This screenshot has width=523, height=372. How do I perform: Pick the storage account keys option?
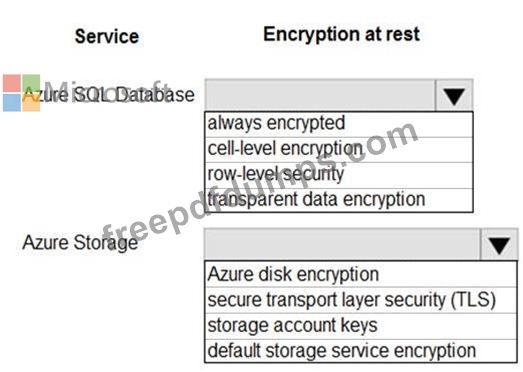361,326
